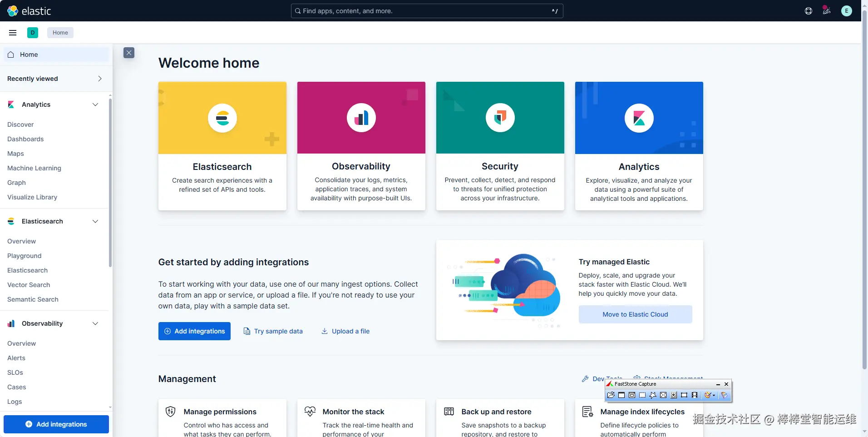Screen dimensions: 868x437
Task: Open Dashboards from the sidebar
Action: [x=25, y=139]
